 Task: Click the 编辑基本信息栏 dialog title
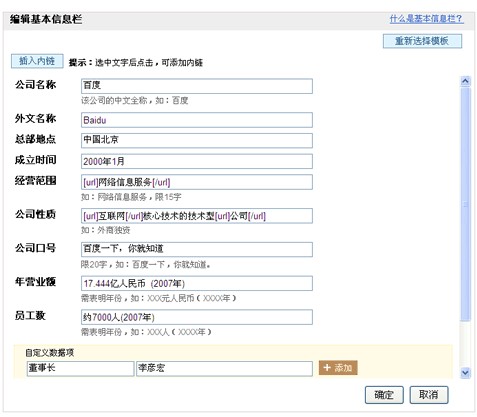click(46, 19)
